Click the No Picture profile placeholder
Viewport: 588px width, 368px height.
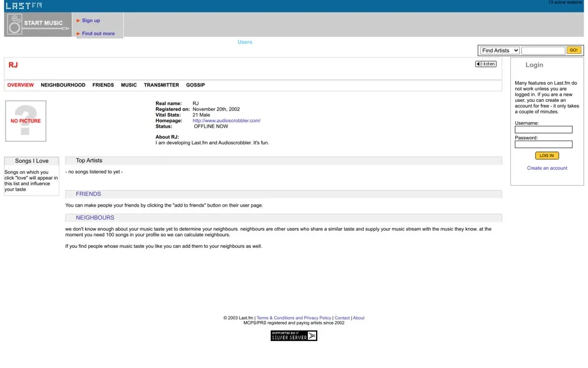[26, 121]
